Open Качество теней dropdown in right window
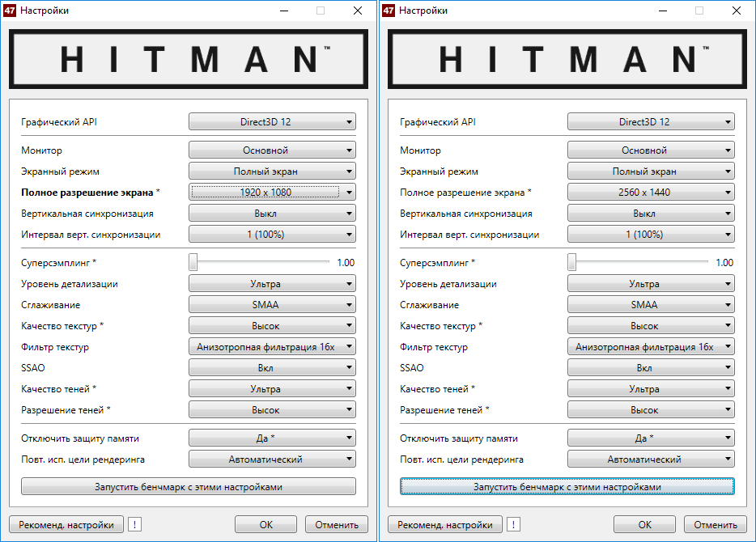This screenshot has width=756, height=542. [x=652, y=389]
